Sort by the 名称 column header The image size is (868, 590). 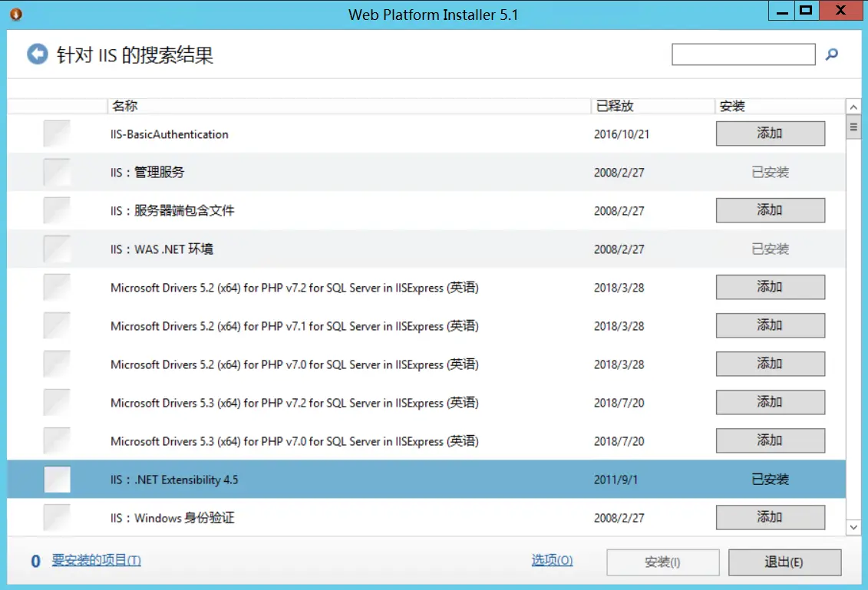coord(348,106)
